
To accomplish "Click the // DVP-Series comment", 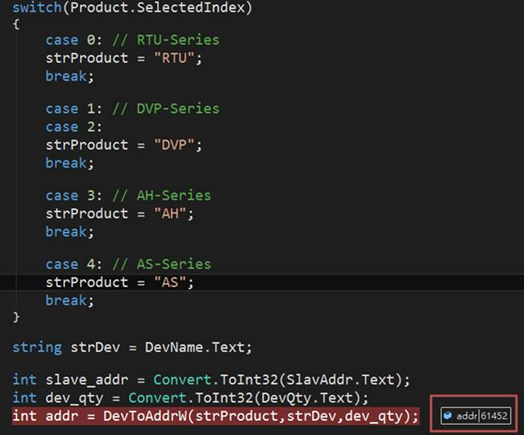I will pos(166,109).
